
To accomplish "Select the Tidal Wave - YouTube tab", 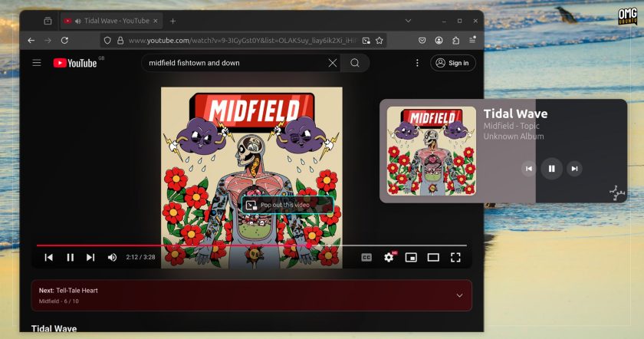I will (x=111, y=21).
